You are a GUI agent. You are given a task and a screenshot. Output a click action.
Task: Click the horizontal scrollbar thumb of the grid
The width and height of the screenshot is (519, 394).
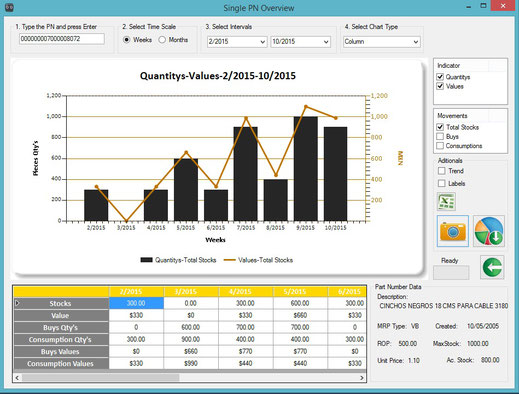[x=101, y=378]
